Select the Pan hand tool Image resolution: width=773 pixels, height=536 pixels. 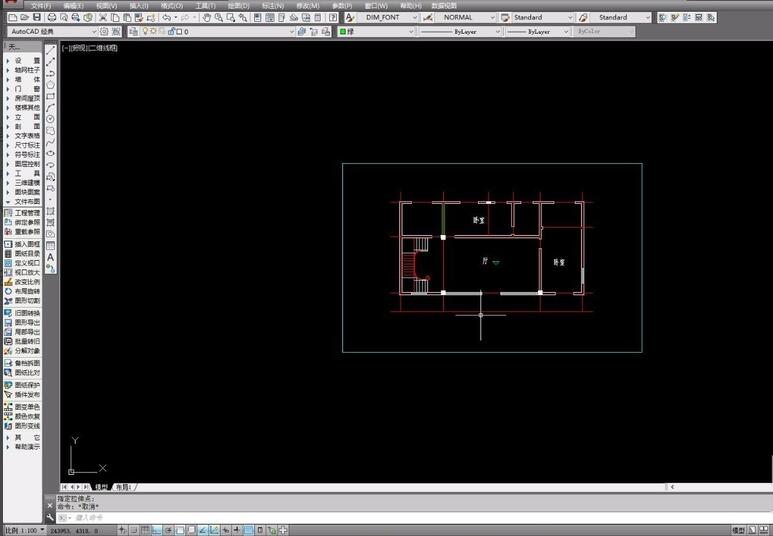(x=207, y=17)
